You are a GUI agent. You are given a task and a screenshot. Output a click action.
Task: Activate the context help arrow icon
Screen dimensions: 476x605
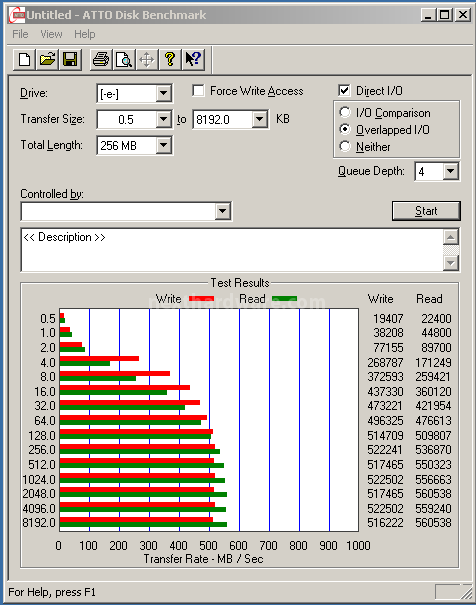(193, 60)
